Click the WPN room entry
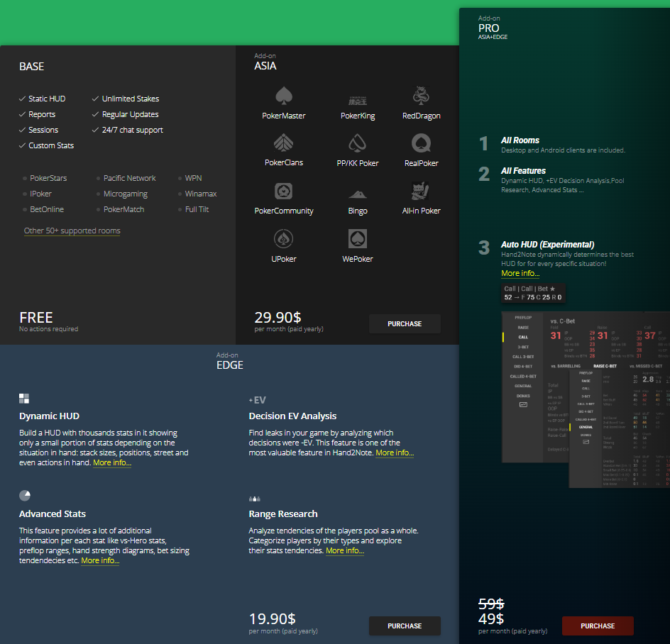This screenshot has height=644, width=670. point(193,178)
